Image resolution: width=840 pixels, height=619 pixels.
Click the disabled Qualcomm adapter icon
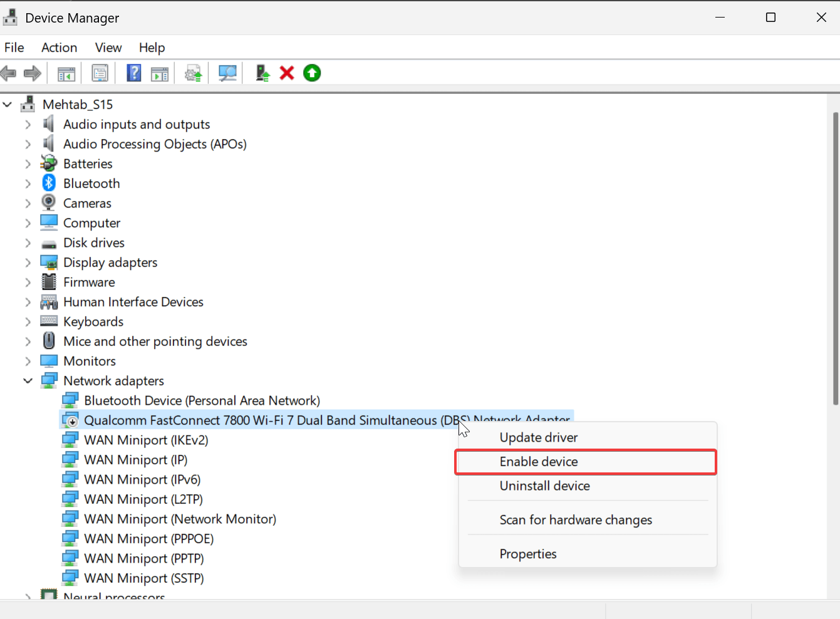(x=70, y=420)
